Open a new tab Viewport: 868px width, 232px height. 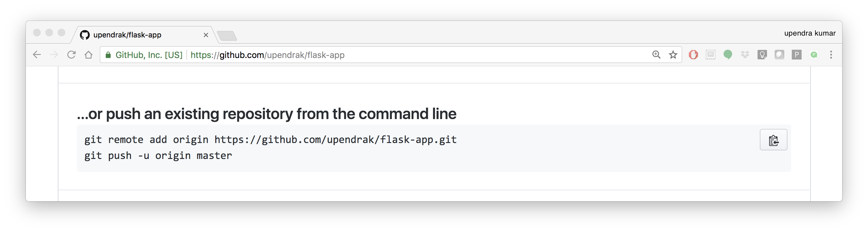pyautogui.click(x=227, y=36)
